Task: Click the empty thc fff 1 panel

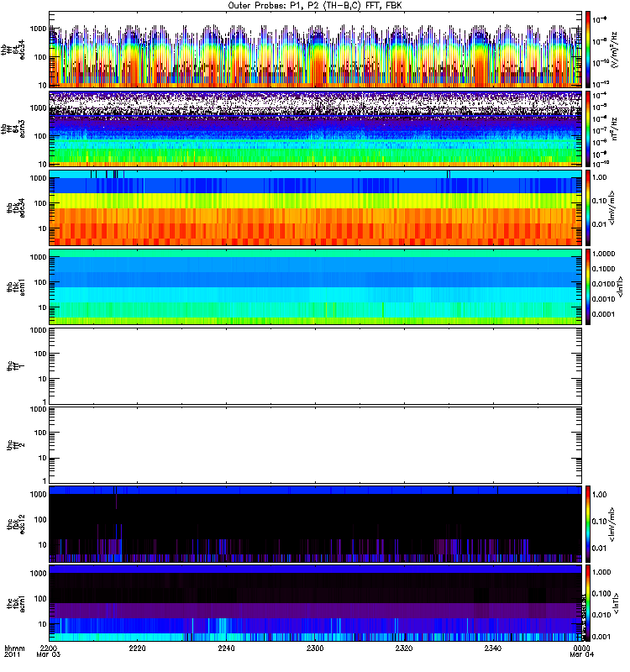Action: (315, 366)
